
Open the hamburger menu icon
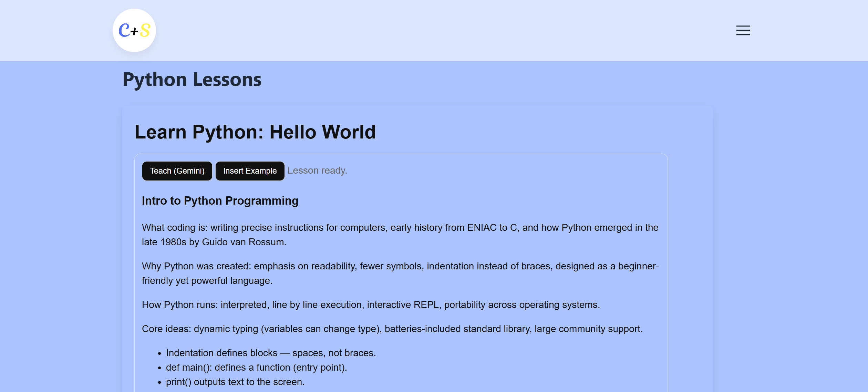click(743, 30)
